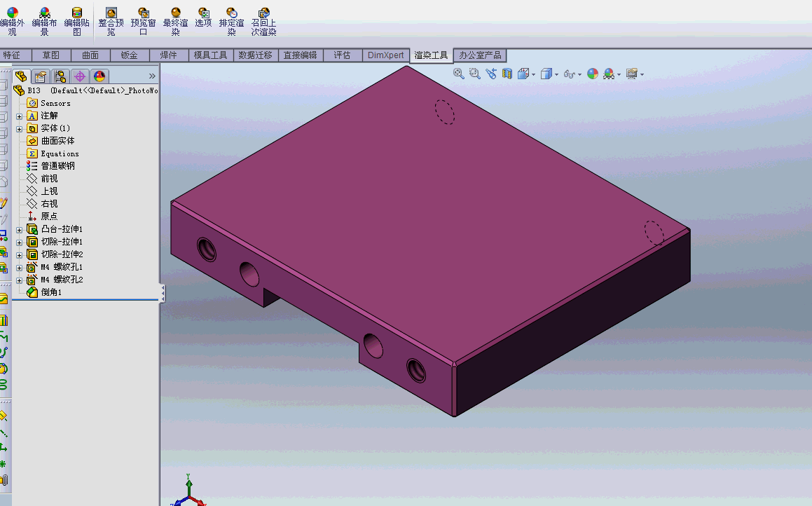Switch to DimXpertManager crosshair tab
This screenshot has width=812, height=506.
(x=80, y=76)
